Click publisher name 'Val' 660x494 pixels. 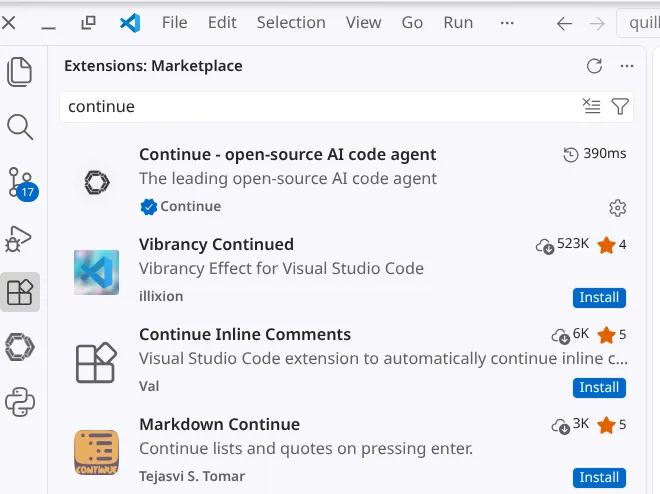tap(149, 386)
